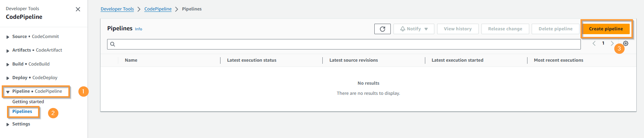Click the Delete pipeline button
This screenshot has height=138, width=644.
[555, 29]
